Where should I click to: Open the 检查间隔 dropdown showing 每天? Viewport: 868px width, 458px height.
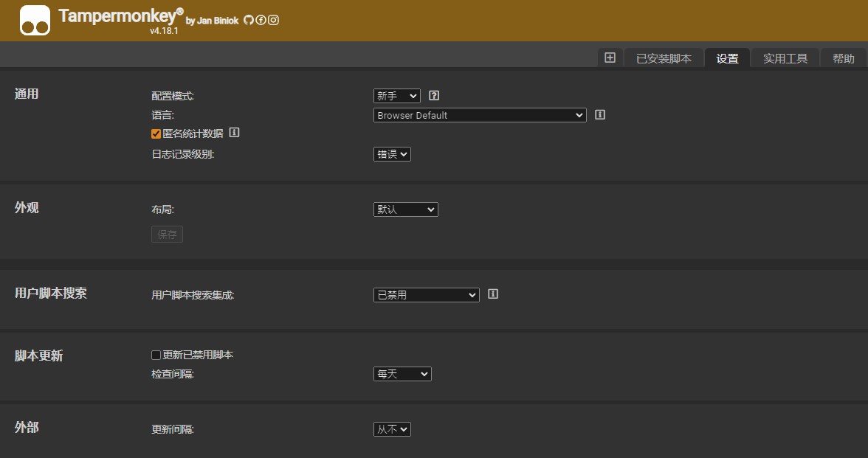pos(402,374)
